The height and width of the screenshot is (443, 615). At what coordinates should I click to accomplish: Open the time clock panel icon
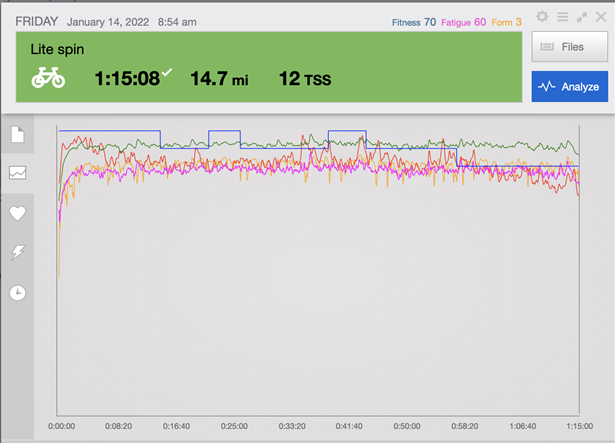[x=17, y=293]
